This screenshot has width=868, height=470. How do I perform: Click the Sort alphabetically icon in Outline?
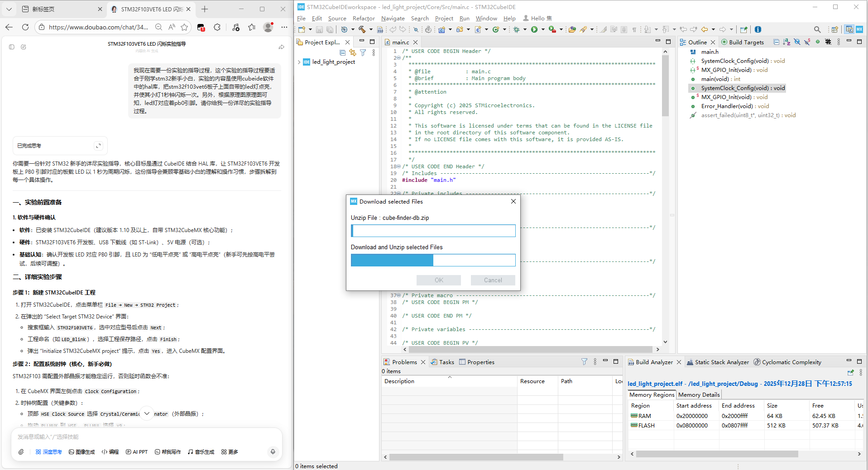[x=786, y=42]
